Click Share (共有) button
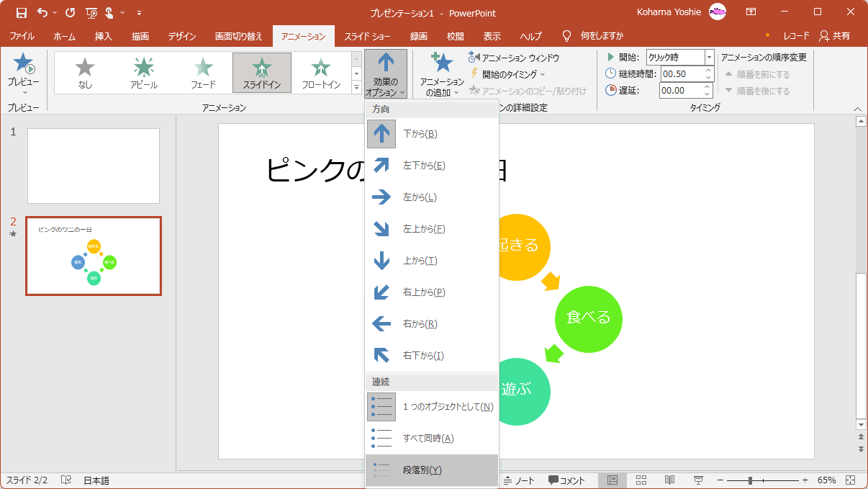The width and height of the screenshot is (868, 489). pyautogui.click(x=835, y=36)
